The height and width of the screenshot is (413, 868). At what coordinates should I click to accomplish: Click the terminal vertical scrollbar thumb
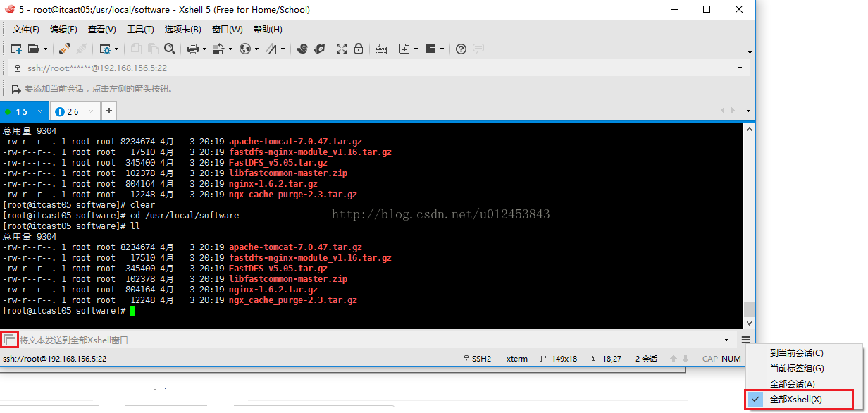[749, 309]
